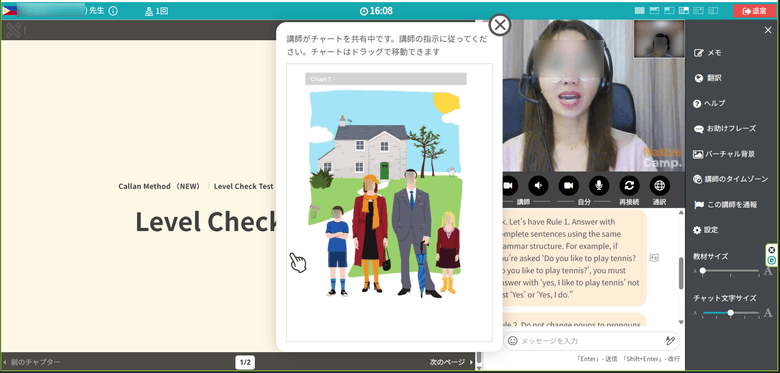780x373 pixels.
Task: Toggle the teacher's speaker volume button
Action: 538,186
